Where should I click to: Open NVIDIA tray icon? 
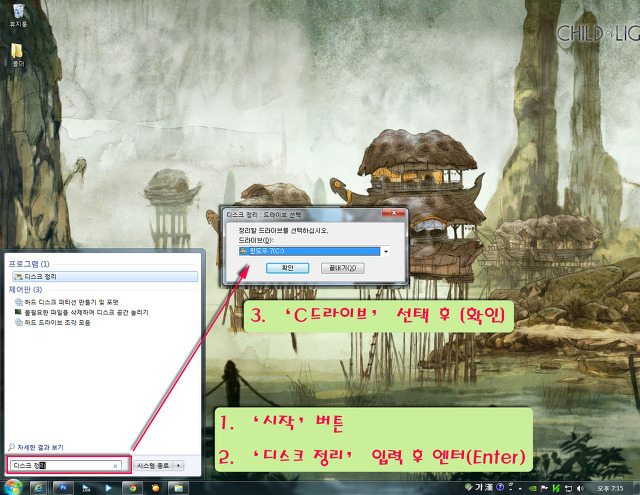click(533, 488)
